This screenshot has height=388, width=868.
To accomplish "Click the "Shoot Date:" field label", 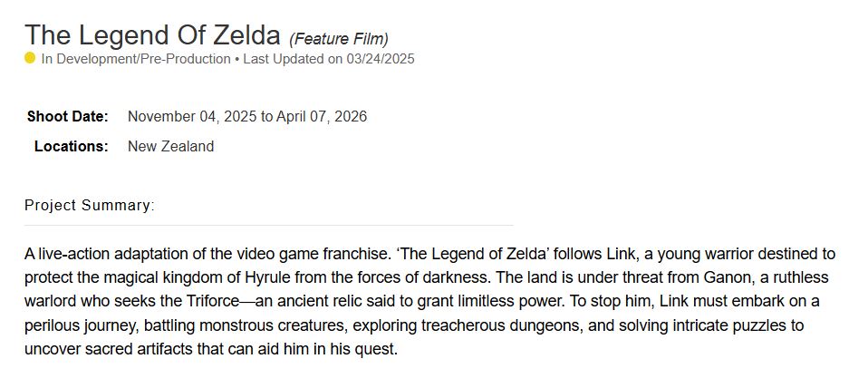I will point(68,117).
